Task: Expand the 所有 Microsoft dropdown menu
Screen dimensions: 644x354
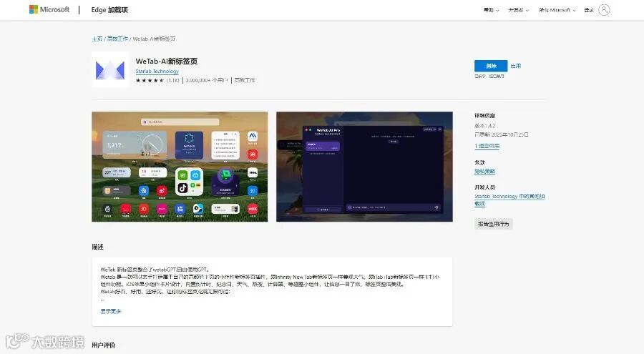Action: click(x=557, y=10)
